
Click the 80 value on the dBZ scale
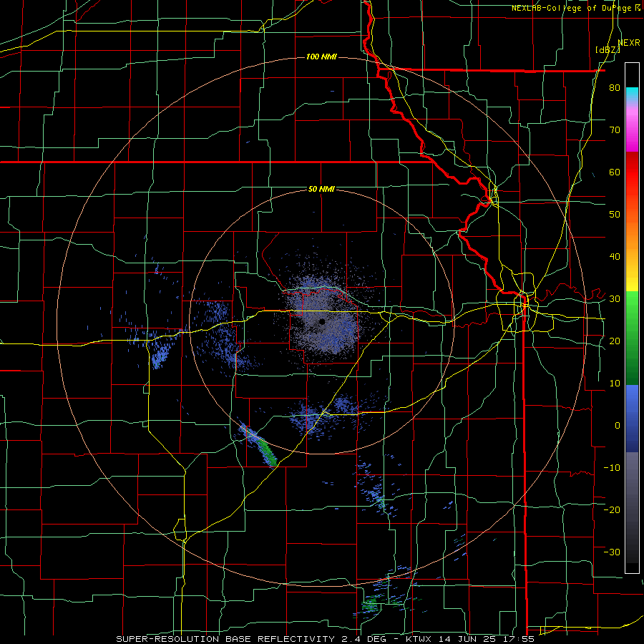[615, 88]
